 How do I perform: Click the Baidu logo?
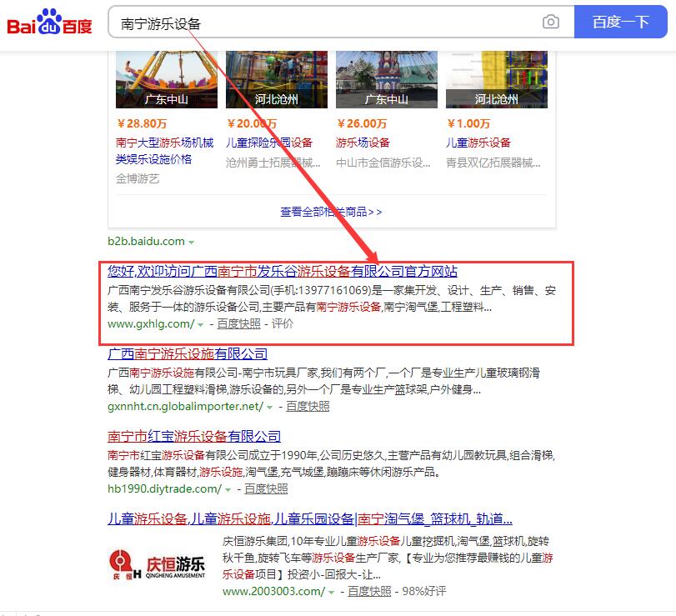tap(49, 22)
